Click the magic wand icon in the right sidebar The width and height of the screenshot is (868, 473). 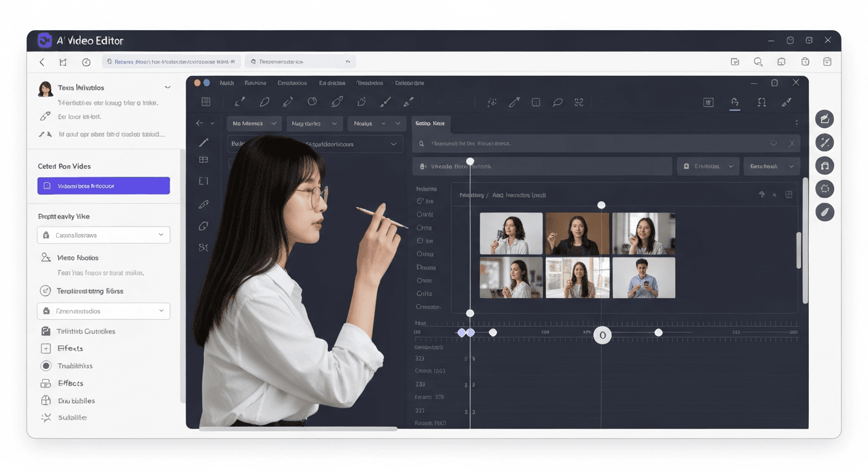(x=825, y=142)
